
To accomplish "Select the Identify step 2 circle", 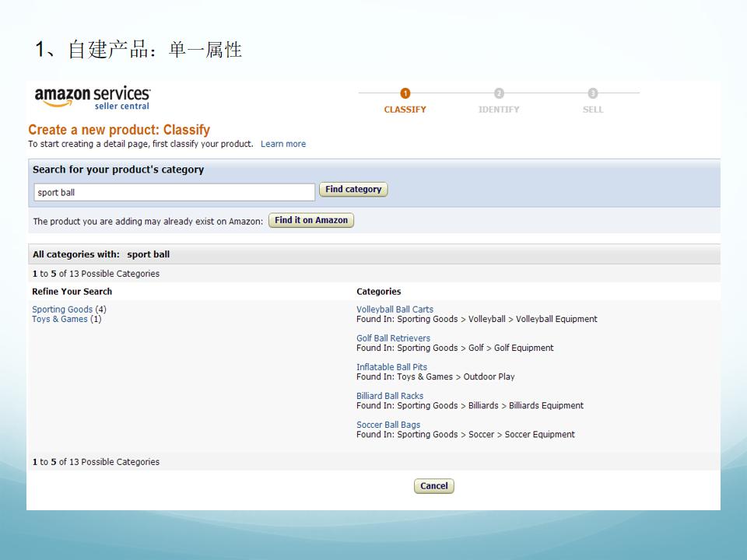I will coord(499,93).
